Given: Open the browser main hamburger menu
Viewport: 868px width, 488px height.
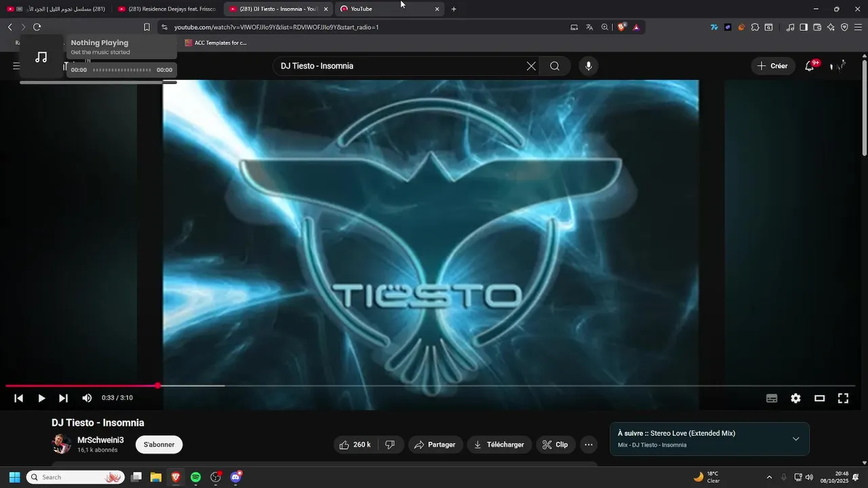Looking at the screenshot, I should [x=859, y=27].
